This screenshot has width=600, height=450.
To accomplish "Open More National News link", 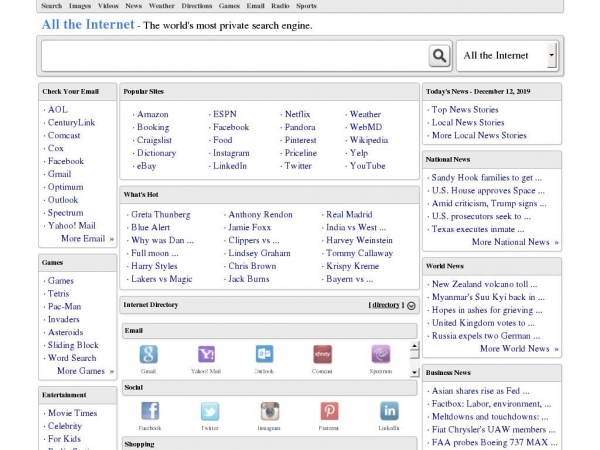I will 510,242.
